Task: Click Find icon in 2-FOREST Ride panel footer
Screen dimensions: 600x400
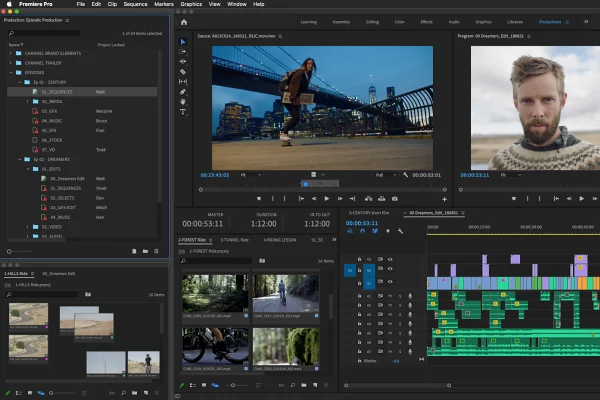Action: coord(292,385)
